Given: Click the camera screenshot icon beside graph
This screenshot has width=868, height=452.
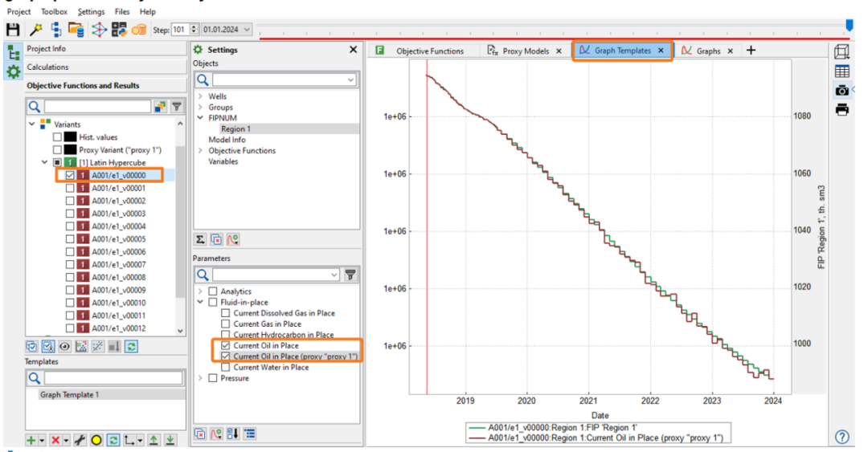Looking at the screenshot, I should point(841,91).
